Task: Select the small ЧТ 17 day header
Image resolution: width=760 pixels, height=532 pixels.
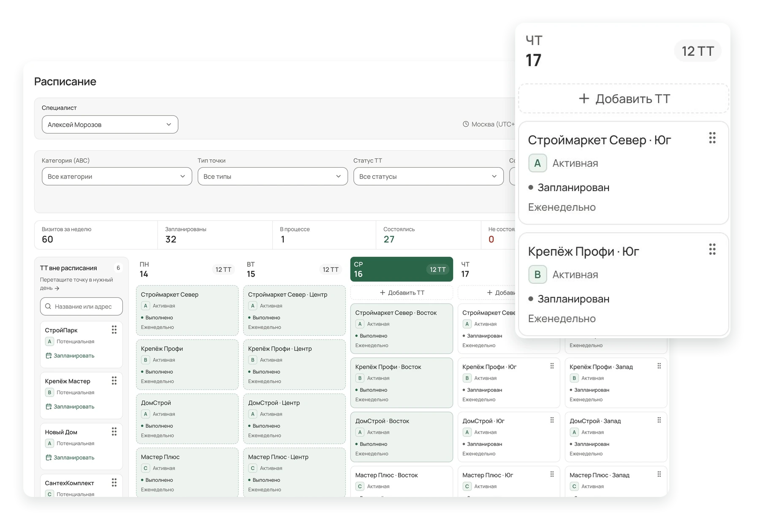Action: point(486,269)
